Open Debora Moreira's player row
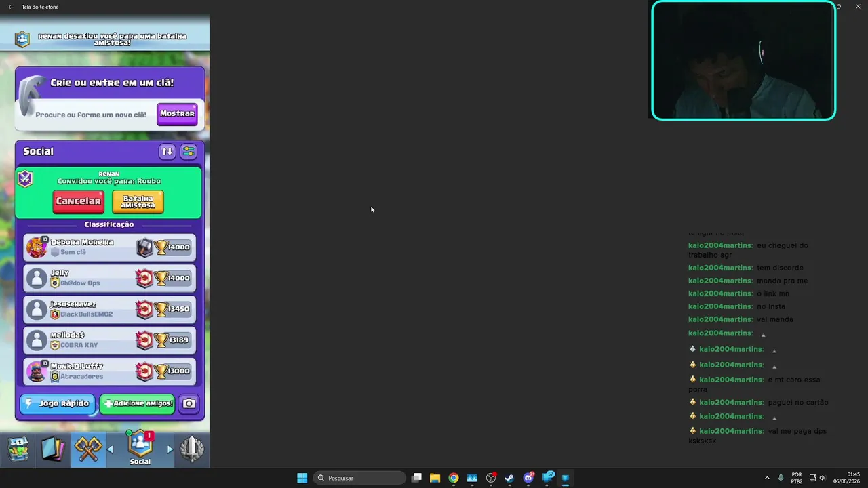The width and height of the screenshot is (868, 488). coord(109,247)
